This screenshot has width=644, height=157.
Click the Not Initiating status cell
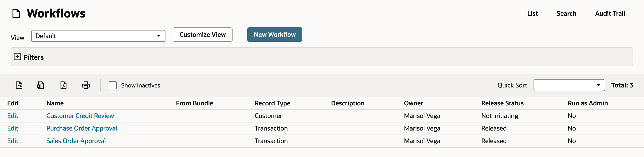500,116
